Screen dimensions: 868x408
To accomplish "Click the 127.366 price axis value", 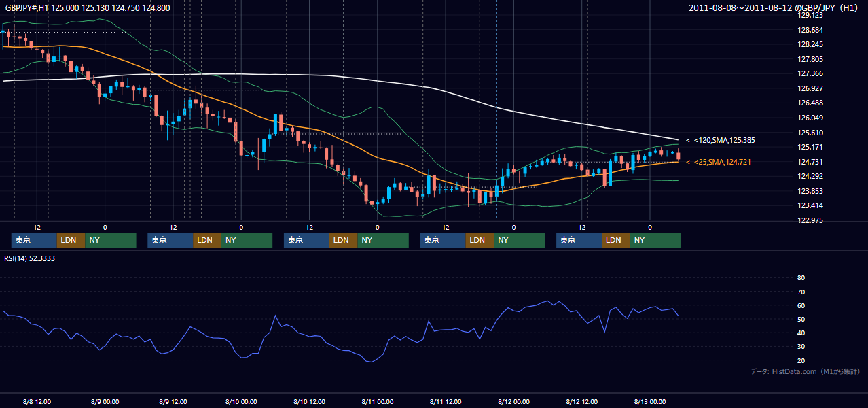I will 810,73.
